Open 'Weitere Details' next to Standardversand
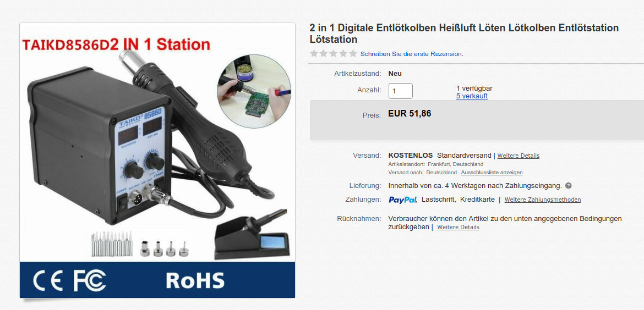 tap(519, 156)
